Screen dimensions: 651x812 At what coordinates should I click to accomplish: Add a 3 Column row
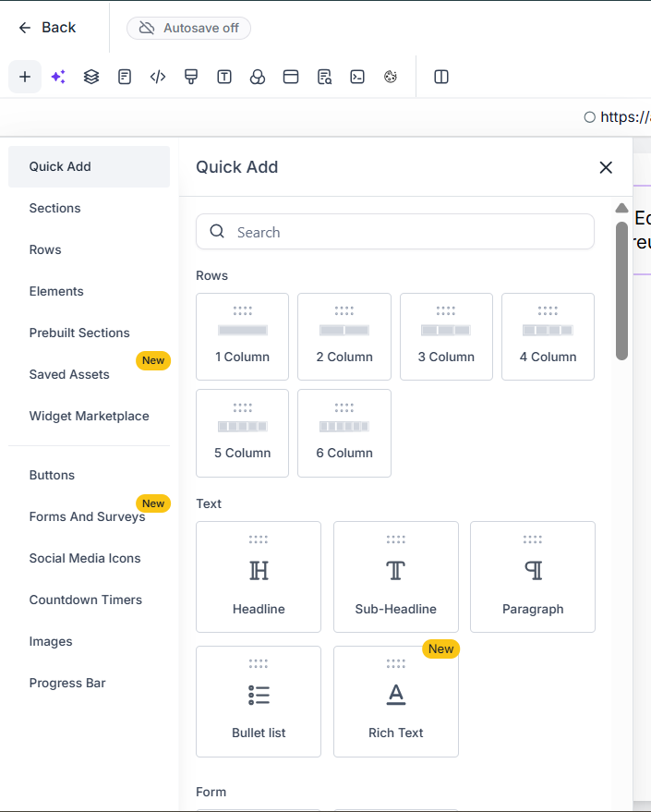[446, 336]
